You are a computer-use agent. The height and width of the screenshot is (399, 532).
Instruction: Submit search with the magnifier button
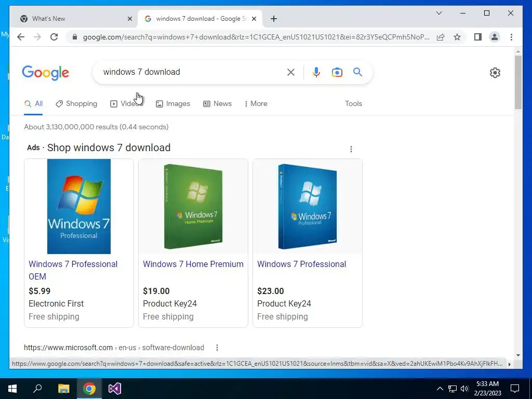(357, 72)
